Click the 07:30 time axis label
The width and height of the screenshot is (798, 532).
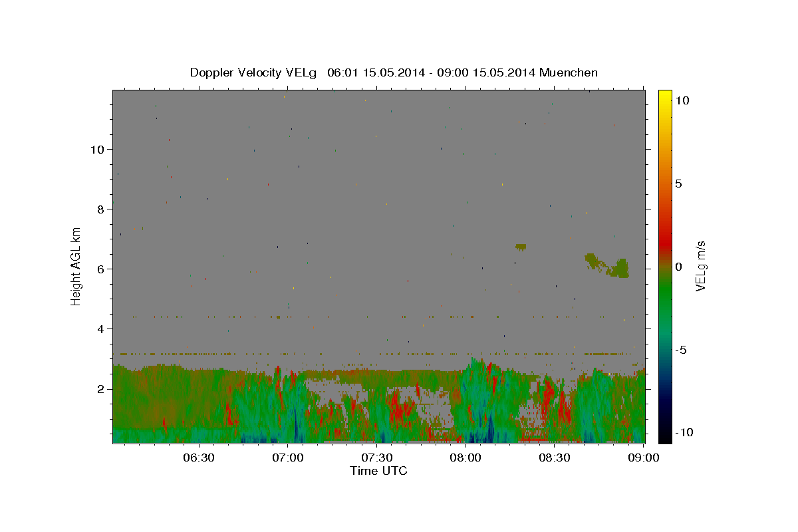tap(376, 458)
